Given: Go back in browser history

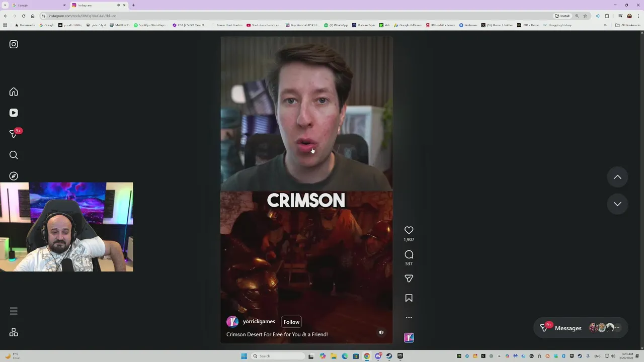Looking at the screenshot, I should point(6,16).
